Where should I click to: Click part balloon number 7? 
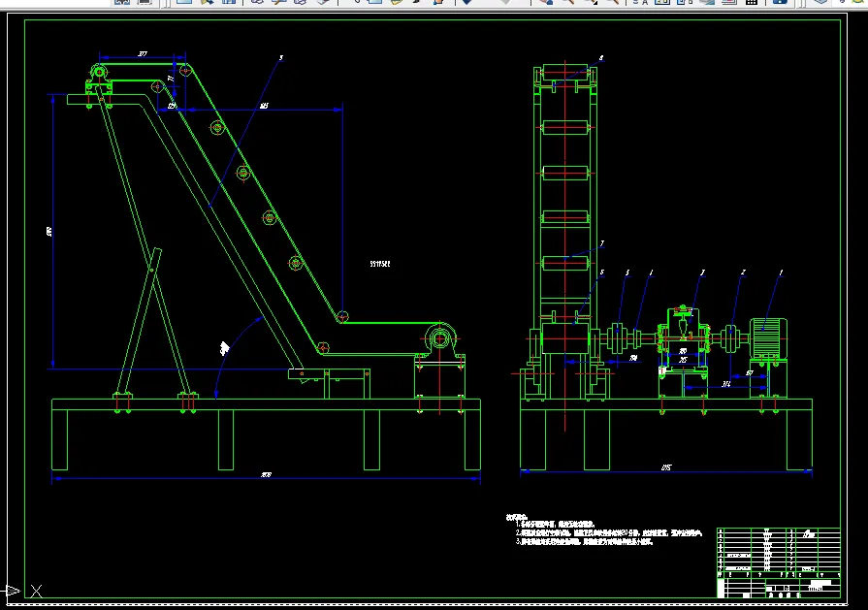(x=601, y=243)
